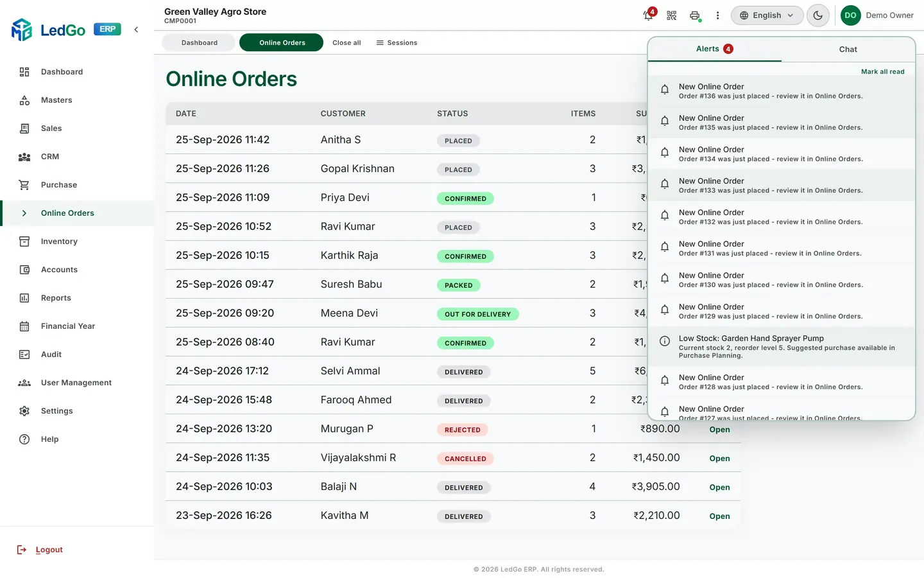This screenshot has width=924, height=578.
Task: Click the Close all button
Action: [x=346, y=42]
